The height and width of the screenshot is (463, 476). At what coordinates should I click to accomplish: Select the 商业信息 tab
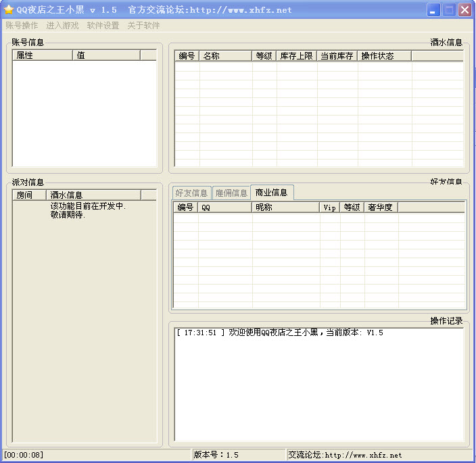coord(271,193)
